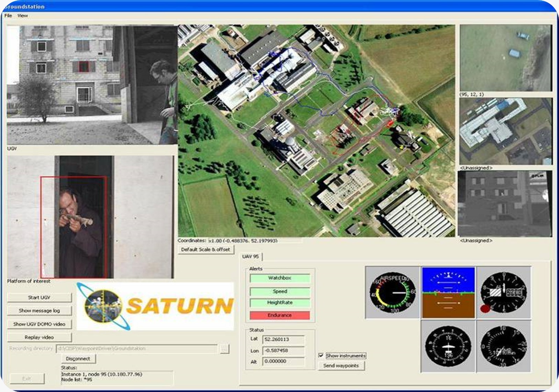Click the altimeter gauge

pyautogui.click(x=504, y=293)
